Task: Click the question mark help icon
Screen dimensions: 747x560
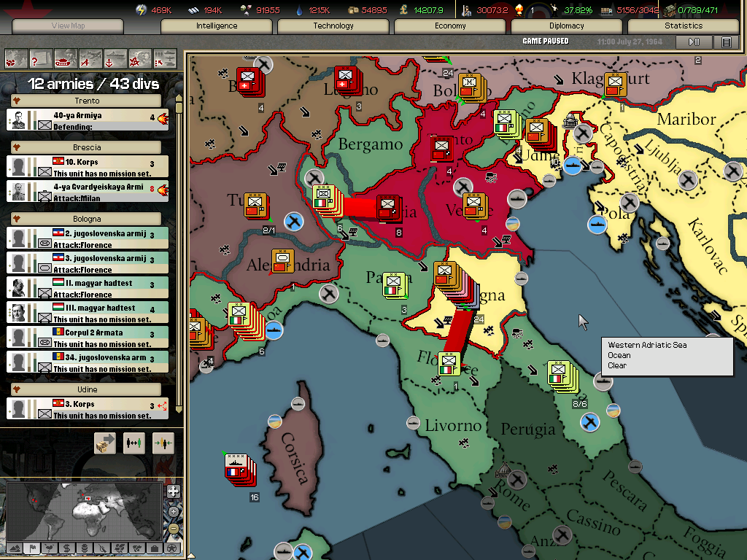Action: [40, 58]
